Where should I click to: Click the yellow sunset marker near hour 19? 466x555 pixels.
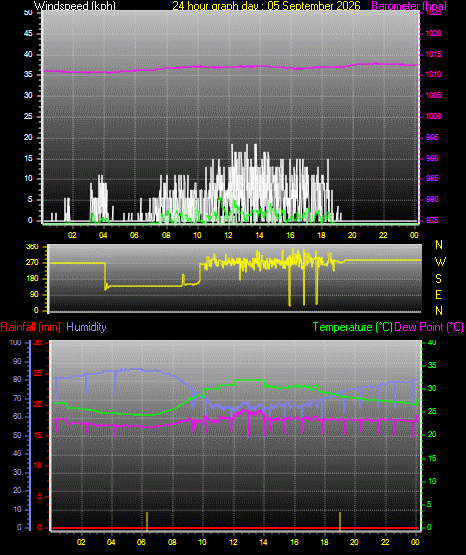pos(340,521)
